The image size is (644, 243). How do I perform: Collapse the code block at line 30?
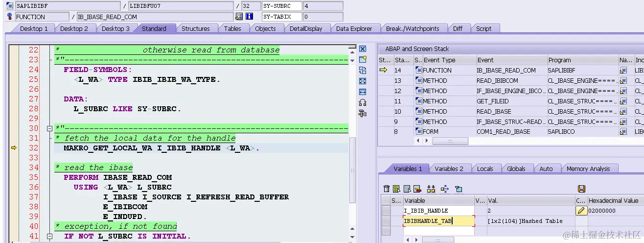[x=49, y=128]
